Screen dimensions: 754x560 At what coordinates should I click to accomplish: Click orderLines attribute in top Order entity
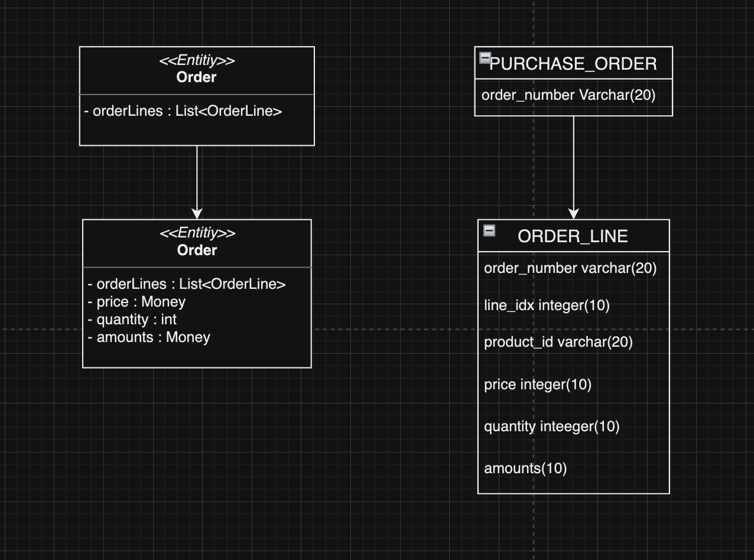click(x=183, y=111)
